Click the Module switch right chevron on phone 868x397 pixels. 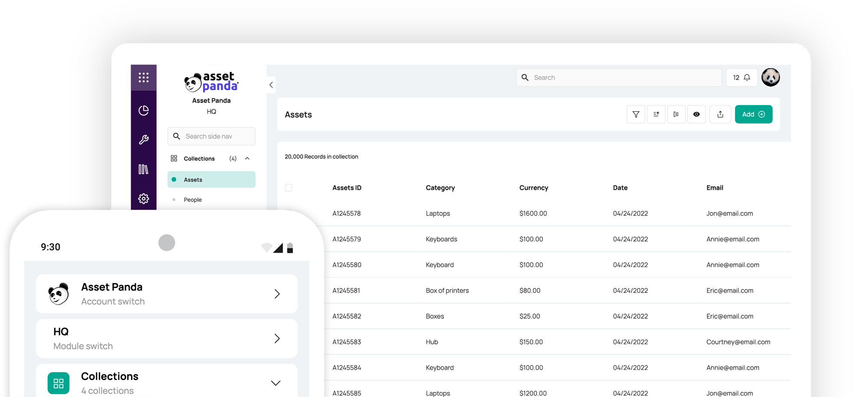tap(277, 338)
